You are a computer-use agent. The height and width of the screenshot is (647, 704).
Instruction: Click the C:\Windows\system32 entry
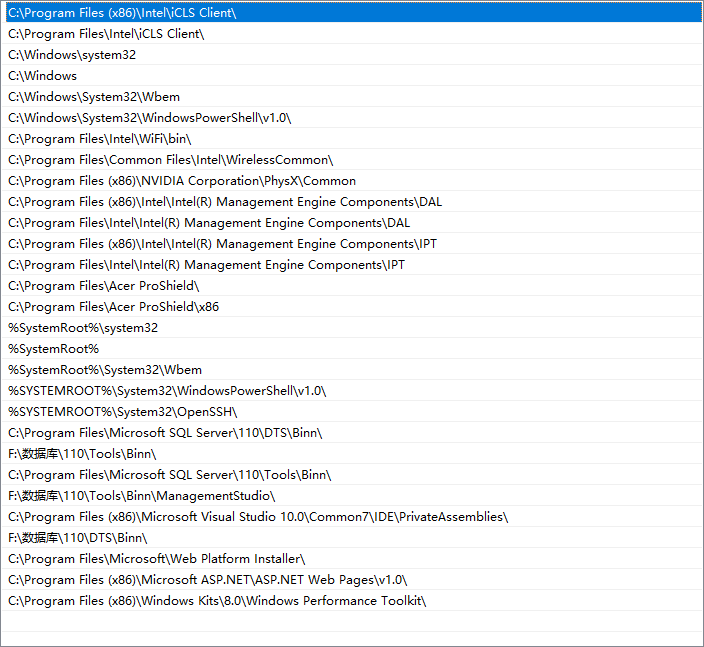tap(352, 55)
